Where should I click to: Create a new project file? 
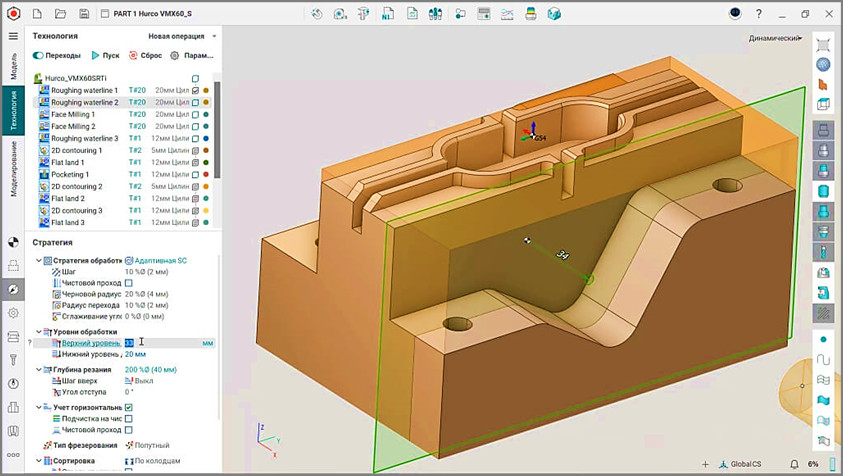[37, 13]
